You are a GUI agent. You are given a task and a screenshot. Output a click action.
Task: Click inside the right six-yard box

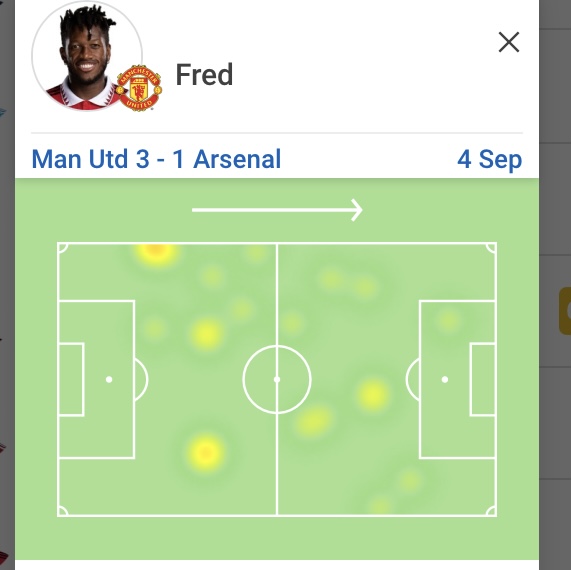coord(483,379)
